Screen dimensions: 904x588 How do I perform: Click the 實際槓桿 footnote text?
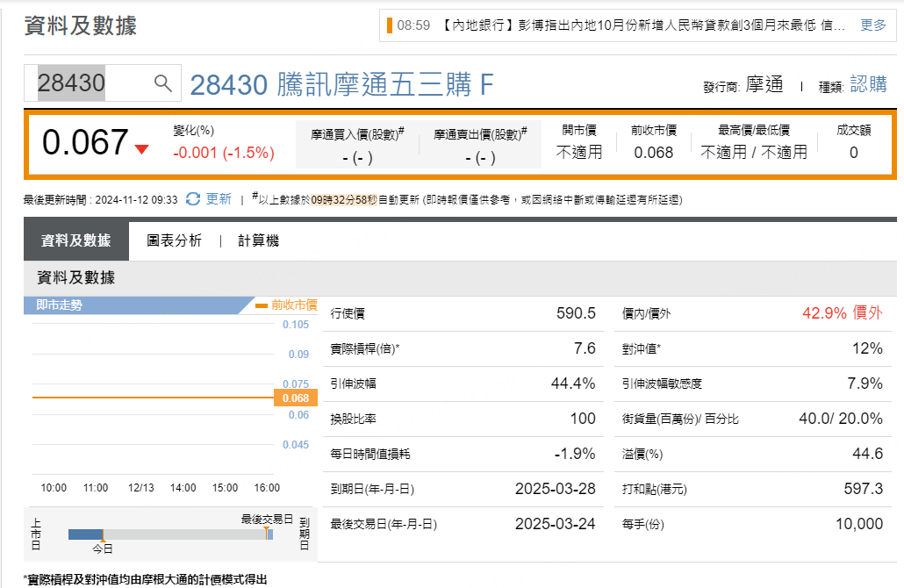[x=146, y=579]
